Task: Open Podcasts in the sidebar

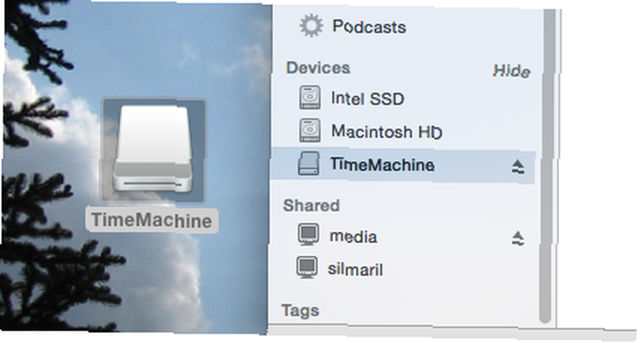Action: 369,26
